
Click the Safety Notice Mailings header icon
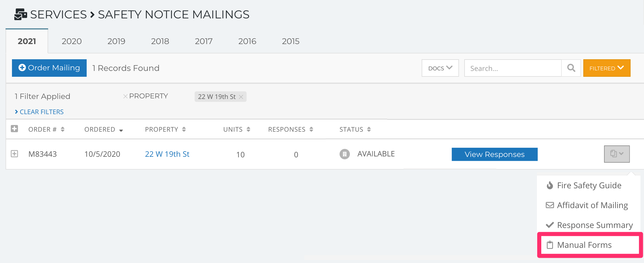point(20,14)
